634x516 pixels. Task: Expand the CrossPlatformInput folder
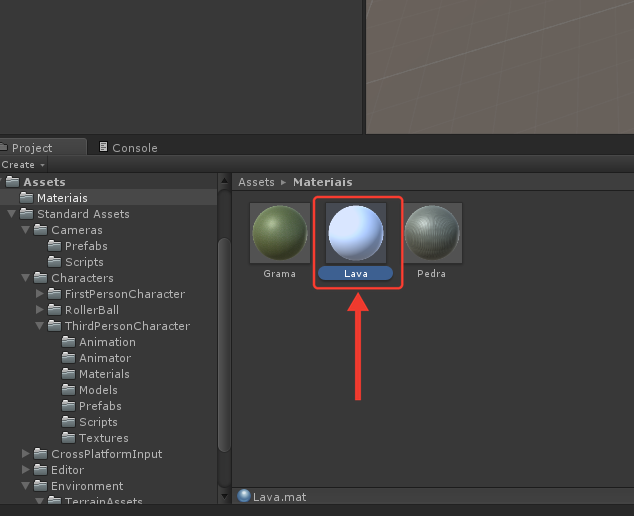coord(25,454)
